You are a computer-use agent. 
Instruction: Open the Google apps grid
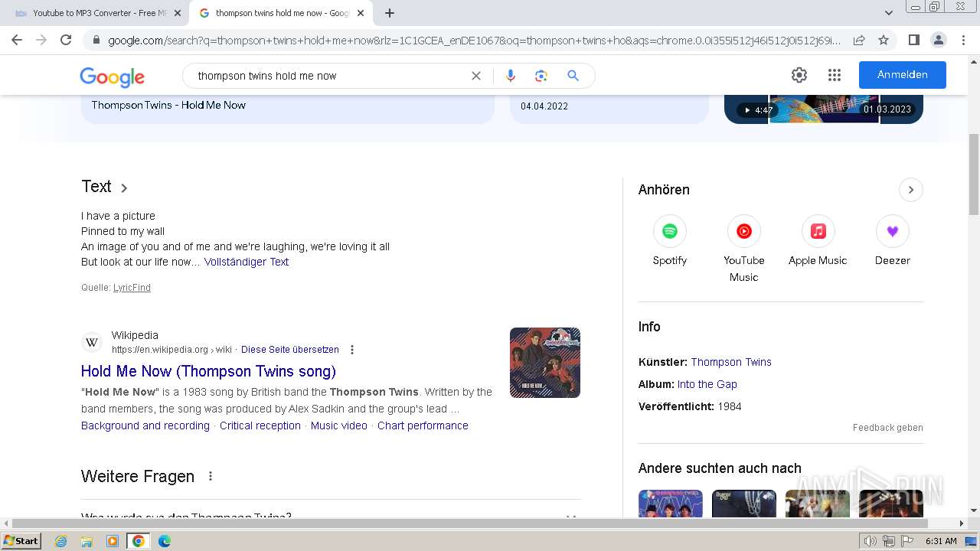(835, 75)
